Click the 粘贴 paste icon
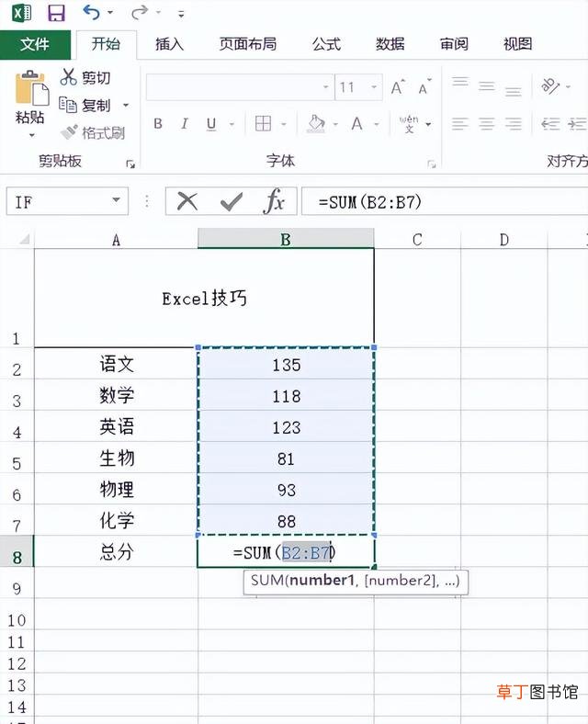The image size is (588, 724). pyautogui.click(x=31, y=87)
